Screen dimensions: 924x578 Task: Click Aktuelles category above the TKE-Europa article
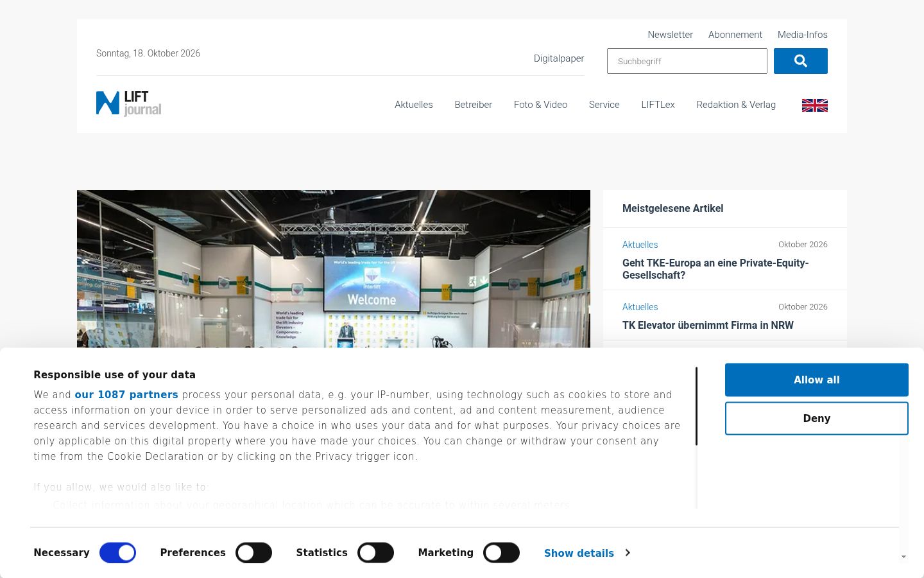coord(640,245)
